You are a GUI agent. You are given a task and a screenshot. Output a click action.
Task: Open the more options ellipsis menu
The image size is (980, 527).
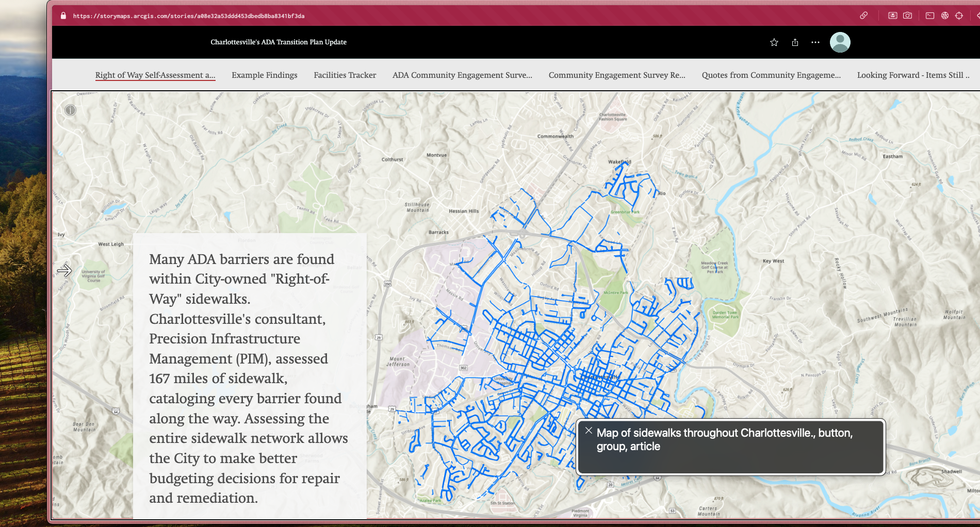(815, 42)
